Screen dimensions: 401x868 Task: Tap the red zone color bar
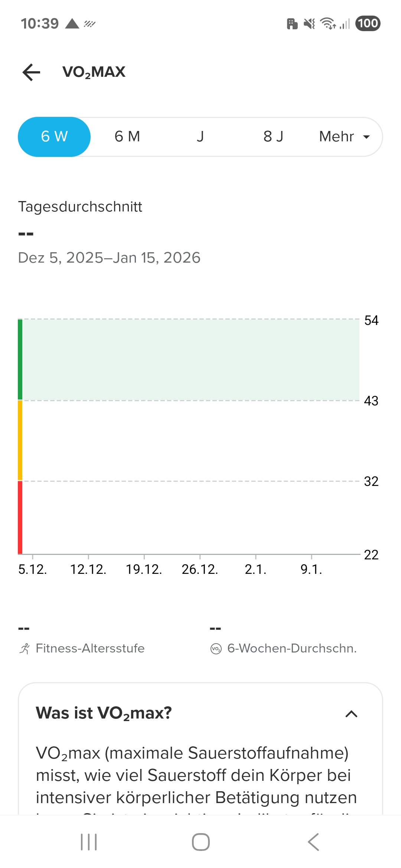[x=20, y=517]
